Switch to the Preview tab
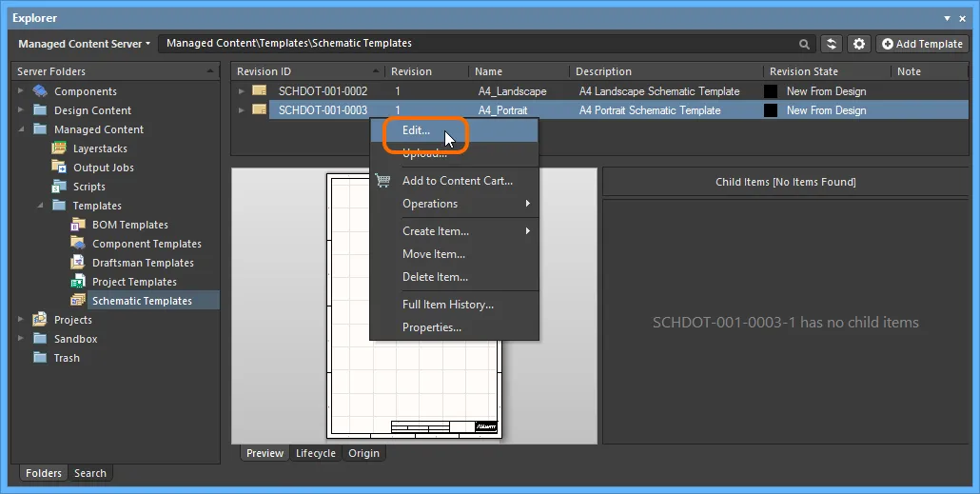The width and height of the screenshot is (980, 494). (265, 453)
